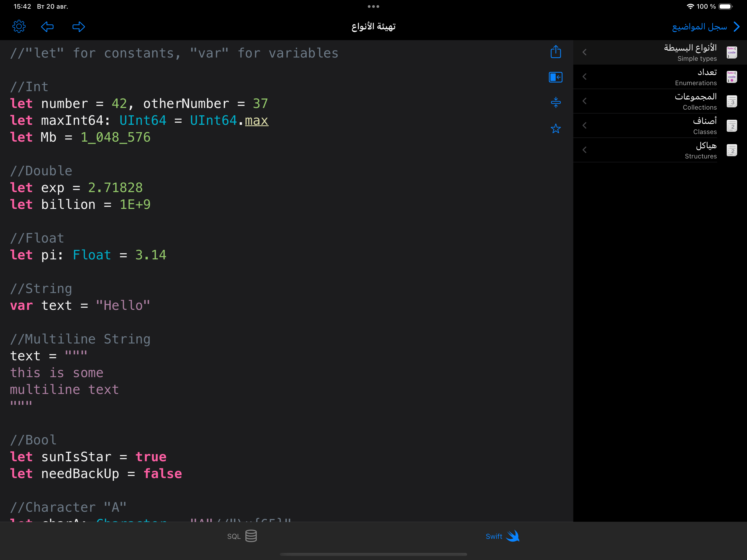Click the //Bool comment
The width and height of the screenshot is (747, 560).
tap(33, 440)
